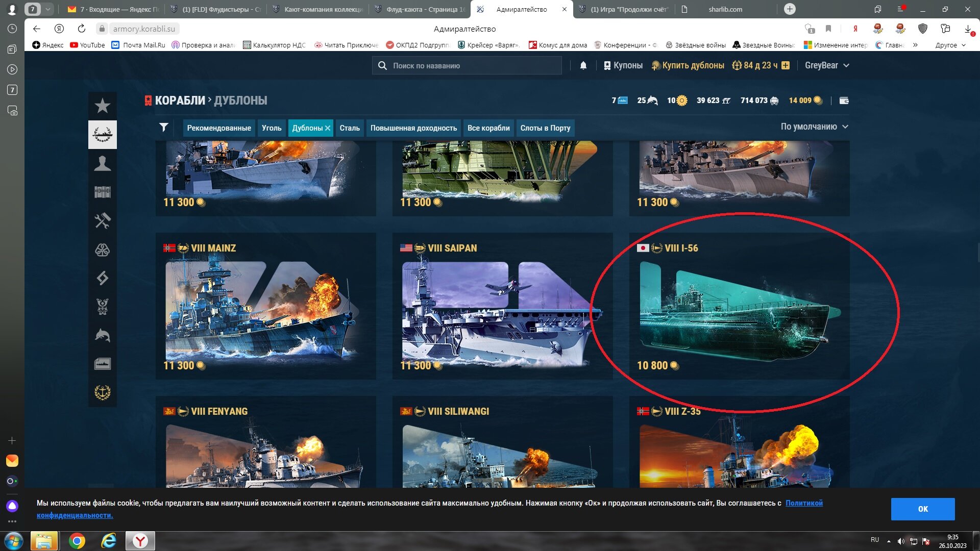Expand the По умолчанию sorting dropdown

point(814,127)
